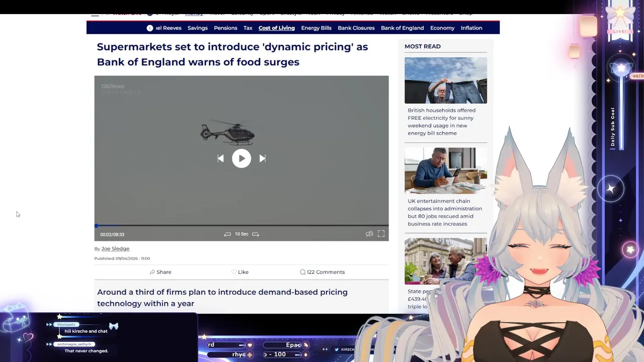Click the MOST READ heading

423,46
